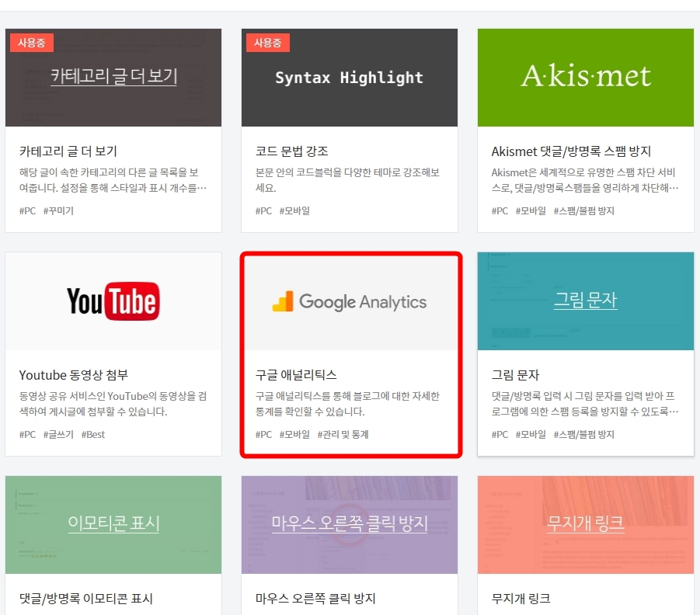
Task: Click #모바일 tag on 코드 문법 강조 card
Action: [294, 210]
